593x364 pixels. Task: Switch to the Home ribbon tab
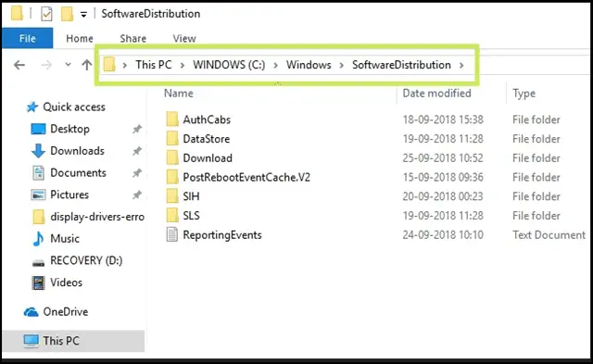click(80, 39)
